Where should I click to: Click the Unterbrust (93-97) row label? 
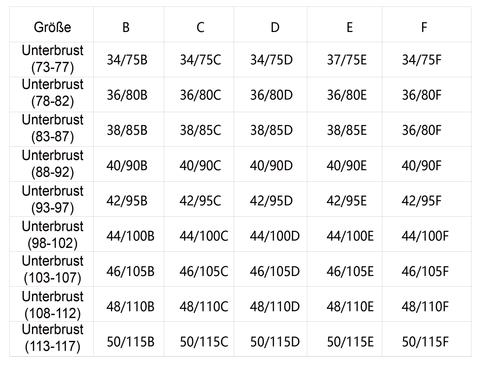[x=52, y=199]
